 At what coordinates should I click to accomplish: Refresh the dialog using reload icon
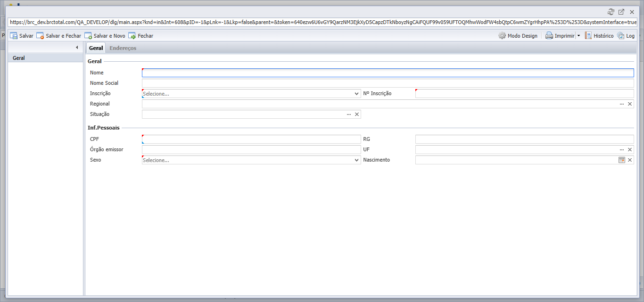[611, 12]
